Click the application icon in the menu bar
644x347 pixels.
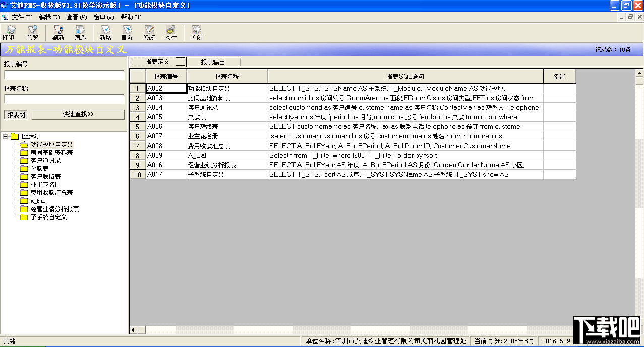tap(5, 17)
